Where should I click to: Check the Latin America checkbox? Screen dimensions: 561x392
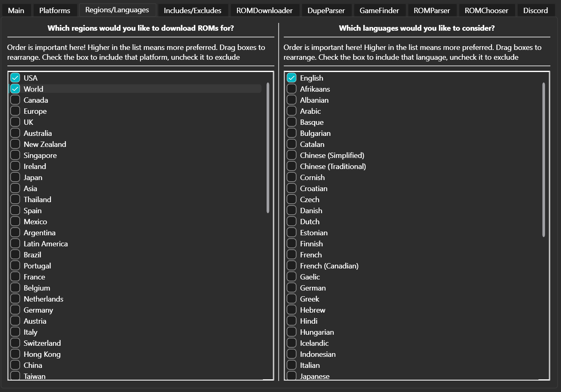(x=15, y=243)
